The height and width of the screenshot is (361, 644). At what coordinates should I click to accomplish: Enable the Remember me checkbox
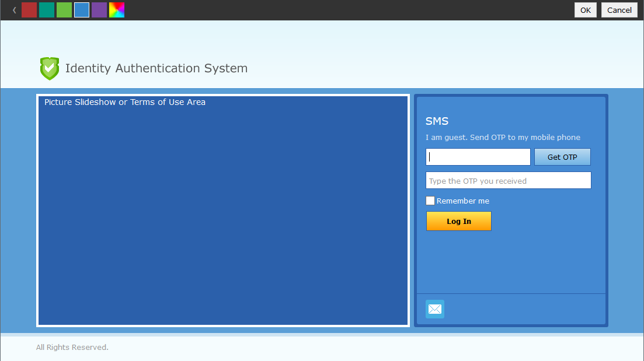pos(430,201)
